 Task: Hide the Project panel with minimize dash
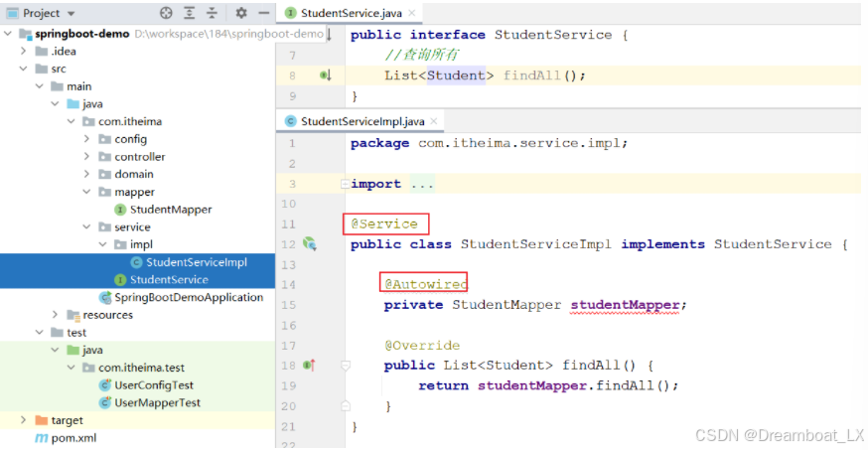point(264,13)
